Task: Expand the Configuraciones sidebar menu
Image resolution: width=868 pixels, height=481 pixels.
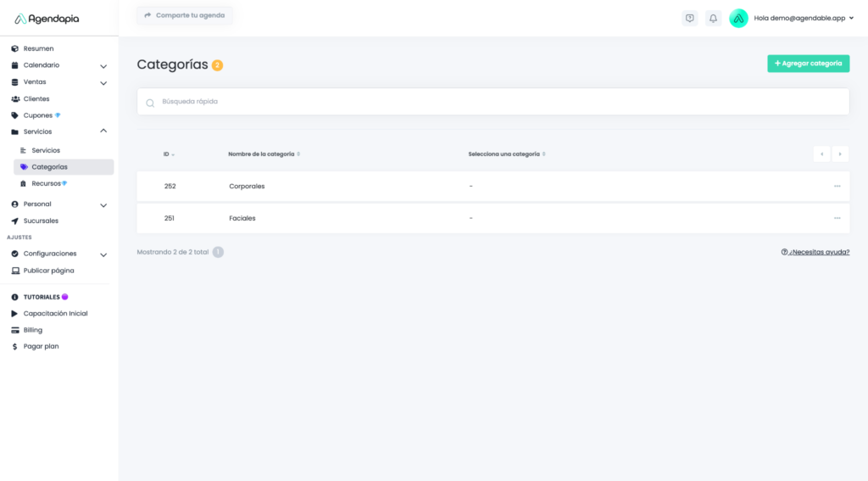Action: (103, 254)
